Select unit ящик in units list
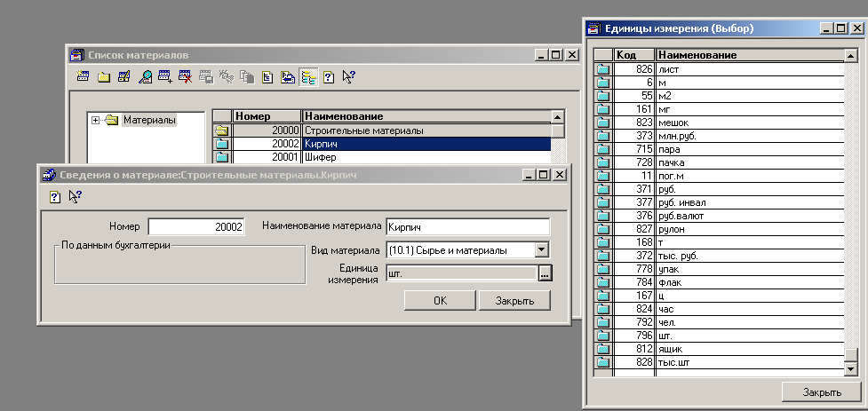 [729, 350]
